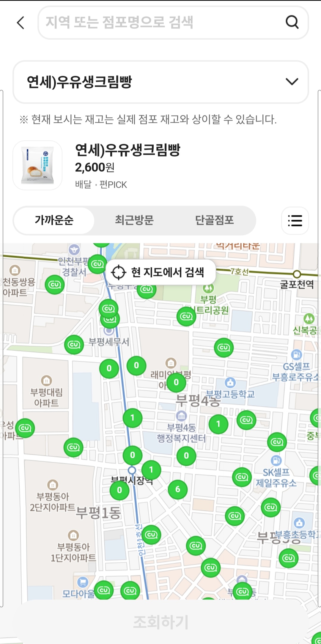Tap the 조회하기 button
This screenshot has height=644, width=321.
point(161,622)
